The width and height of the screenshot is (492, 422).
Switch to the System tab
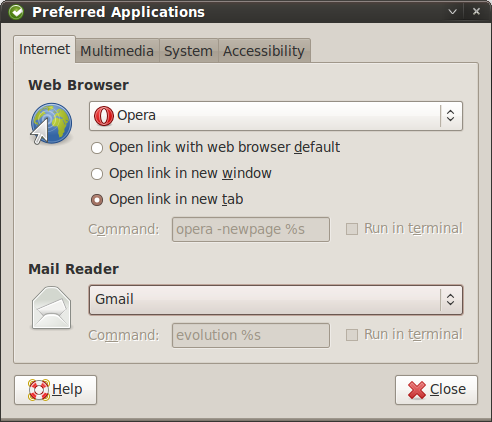click(x=188, y=51)
